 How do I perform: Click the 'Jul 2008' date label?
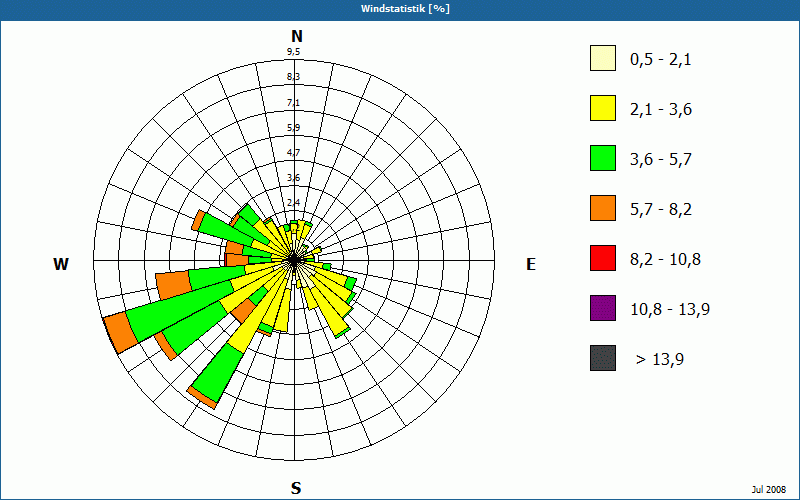(769, 490)
